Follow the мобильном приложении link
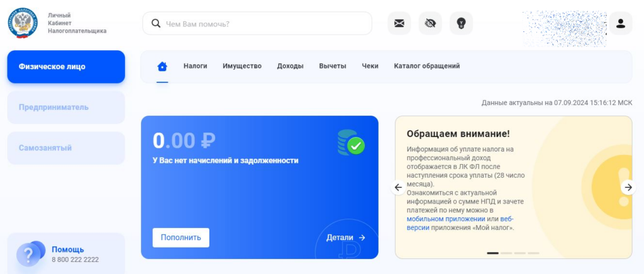 445,219
